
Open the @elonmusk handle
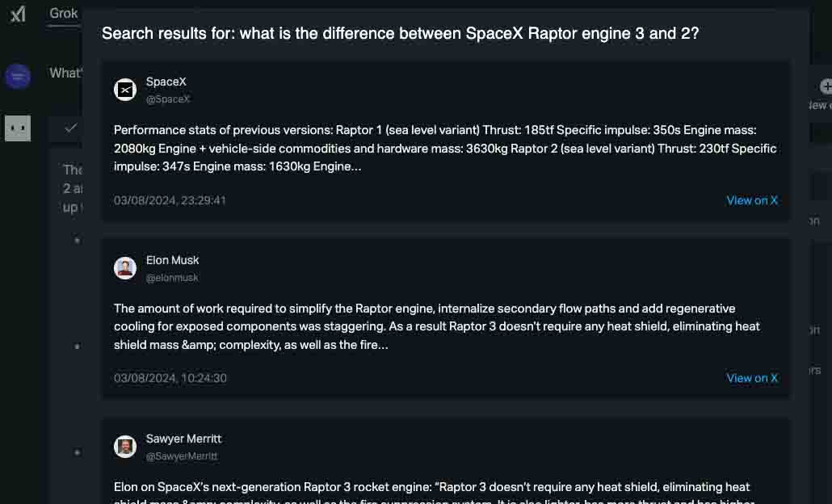point(172,278)
